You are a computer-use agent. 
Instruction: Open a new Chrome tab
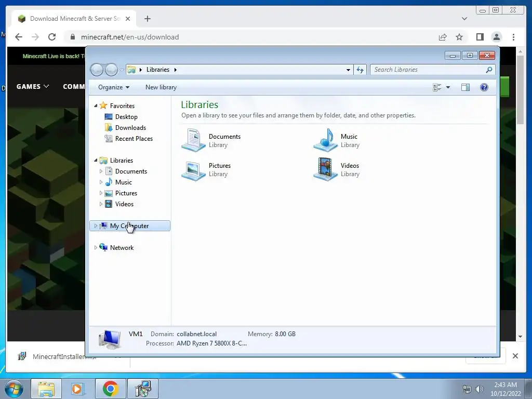click(x=147, y=19)
